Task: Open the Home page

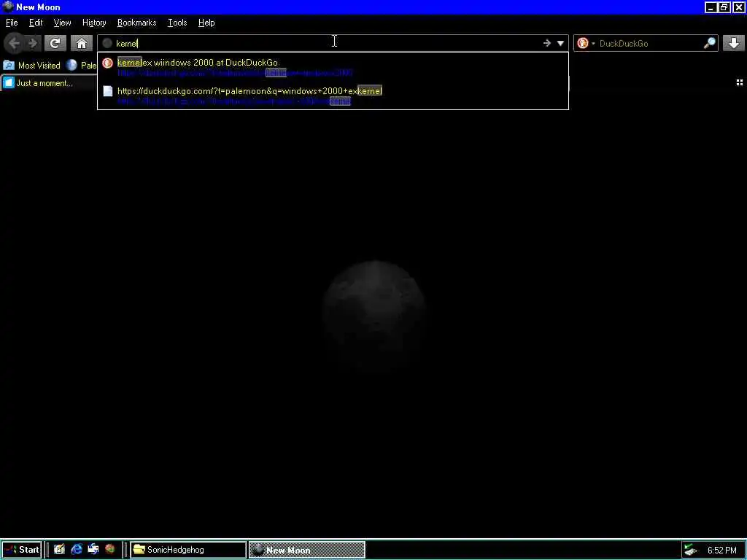Action: point(82,43)
